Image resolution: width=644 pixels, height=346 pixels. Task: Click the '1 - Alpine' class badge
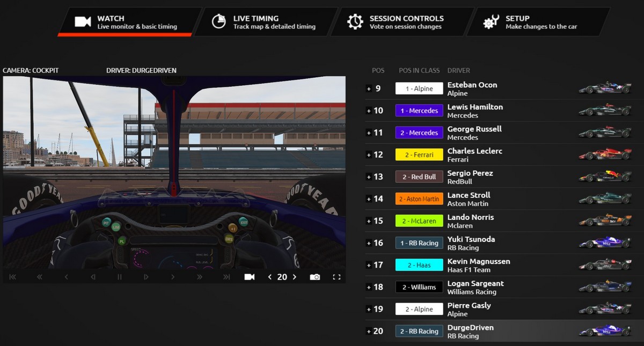point(419,89)
